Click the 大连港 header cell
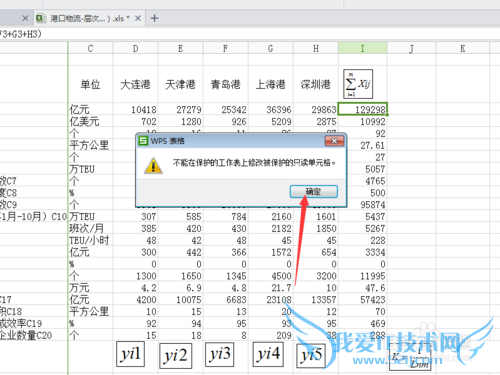Viewport: 500px width, 375px height. coord(135,84)
